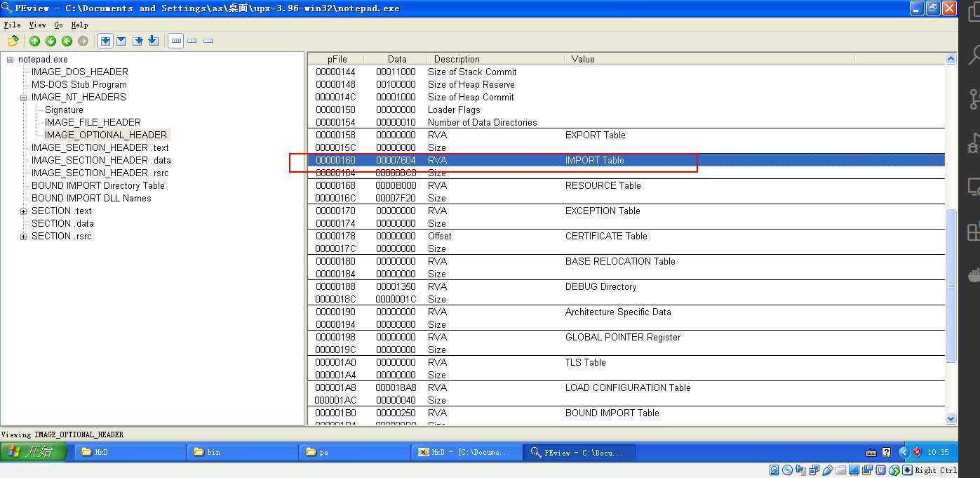Click the pFile column header
Screen dimensions: 980x478
[337, 59]
